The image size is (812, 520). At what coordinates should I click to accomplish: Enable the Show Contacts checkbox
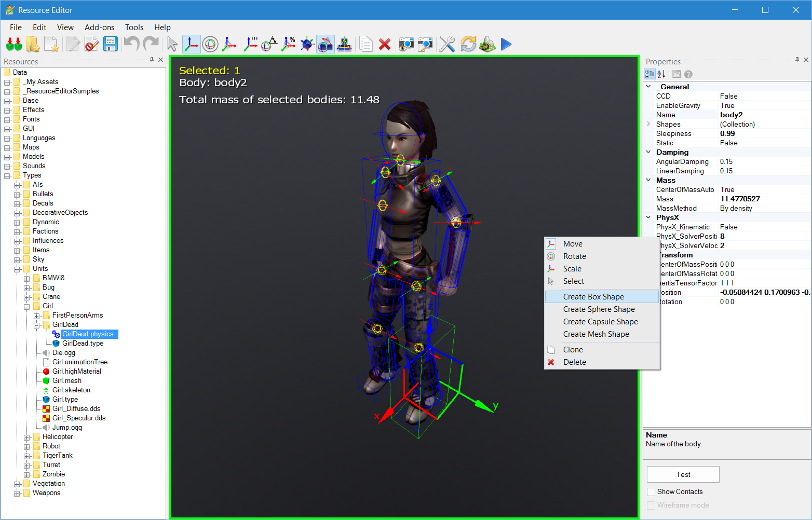(x=651, y=491)
